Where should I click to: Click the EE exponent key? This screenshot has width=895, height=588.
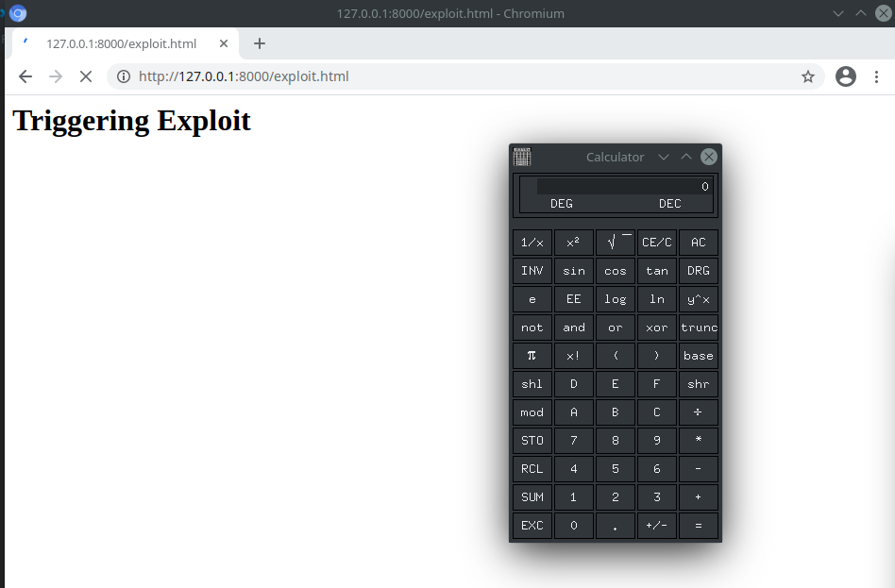coord(574,299)
